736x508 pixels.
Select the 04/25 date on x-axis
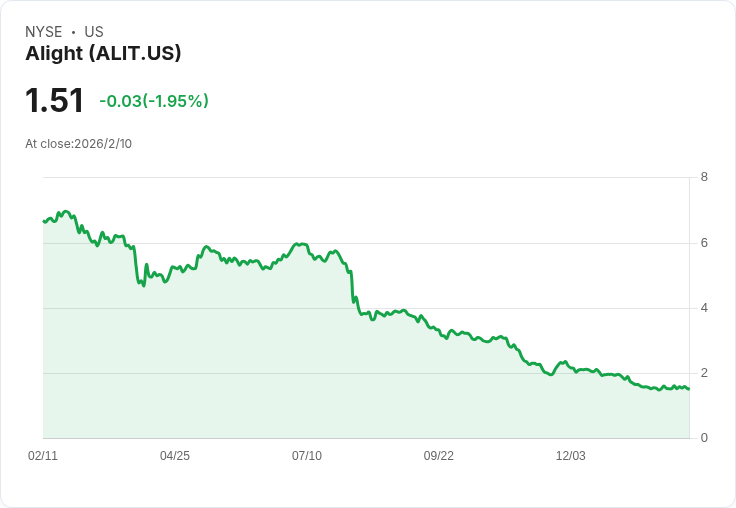tap(175, 456)
